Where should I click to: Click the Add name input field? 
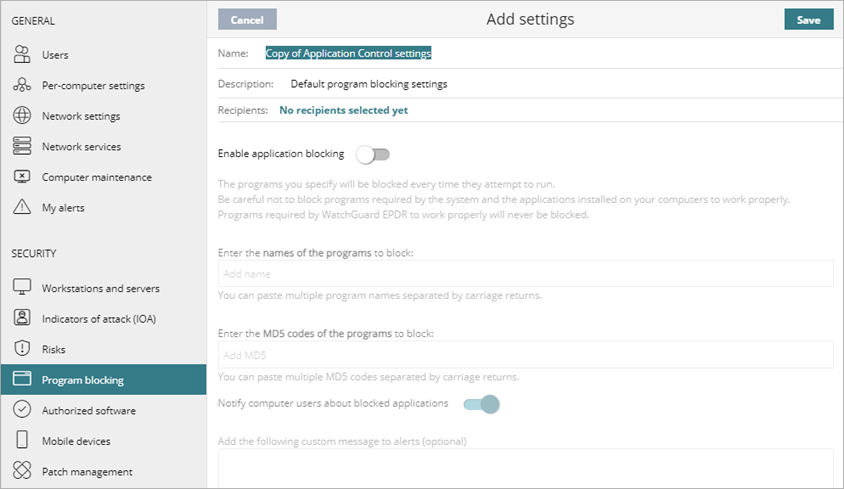tap(525, 274)
